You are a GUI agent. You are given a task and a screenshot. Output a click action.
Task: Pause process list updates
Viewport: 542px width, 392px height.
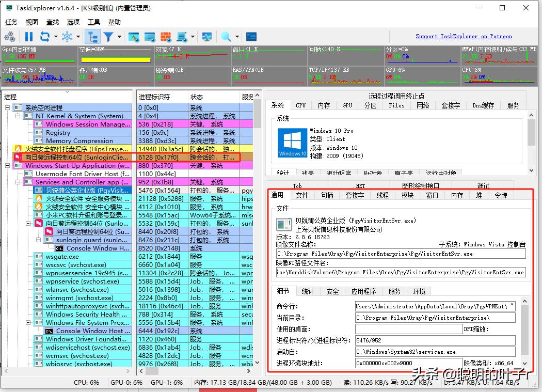pyautogui.click(x=29, y=36)
